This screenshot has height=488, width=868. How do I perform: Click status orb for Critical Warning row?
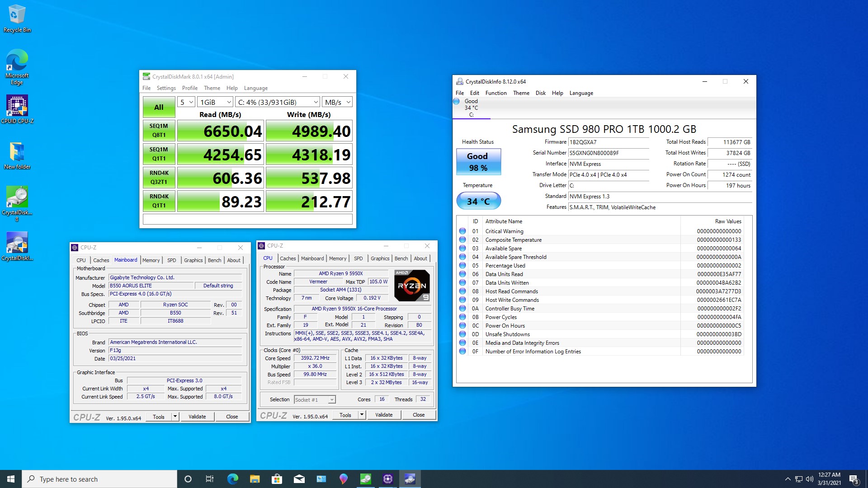pyautogui.click(x=462, y=231)
